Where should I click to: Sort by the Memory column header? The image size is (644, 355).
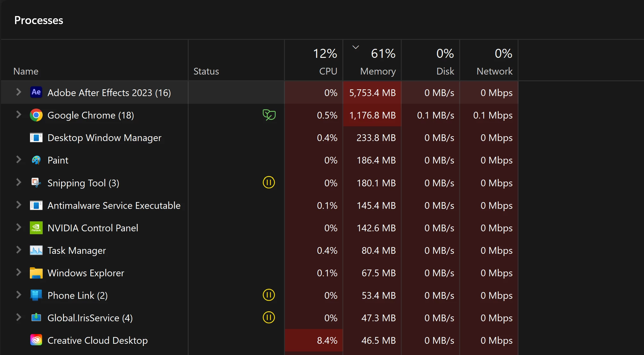[378, 71]
